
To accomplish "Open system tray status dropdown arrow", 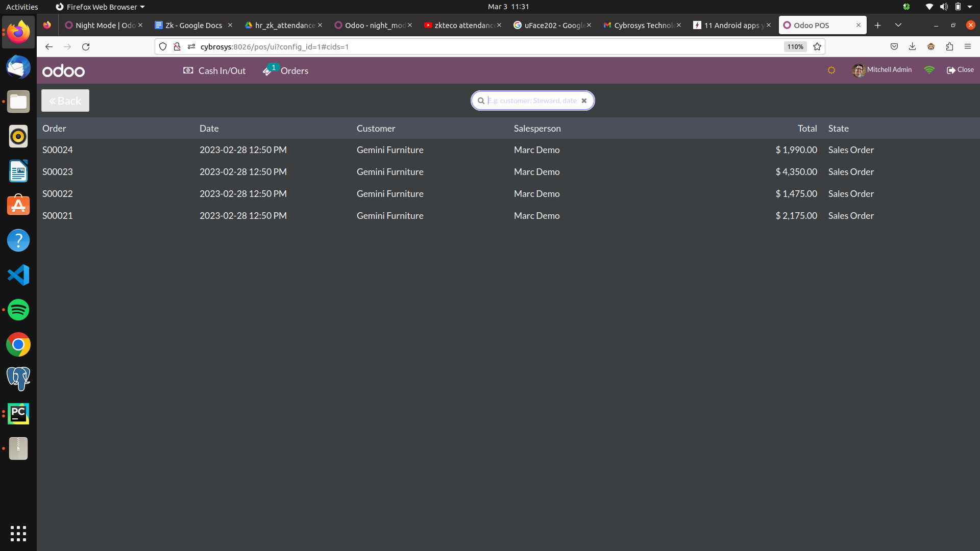I will point(970,7).
